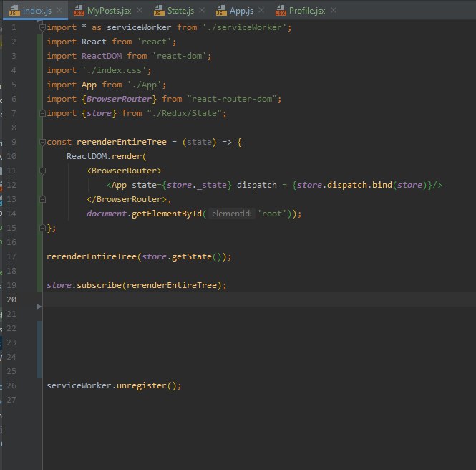Viewport: 476px width, 470px height.
Task: Click the JS file icon on index.js tab
Action: click(14, 11)
